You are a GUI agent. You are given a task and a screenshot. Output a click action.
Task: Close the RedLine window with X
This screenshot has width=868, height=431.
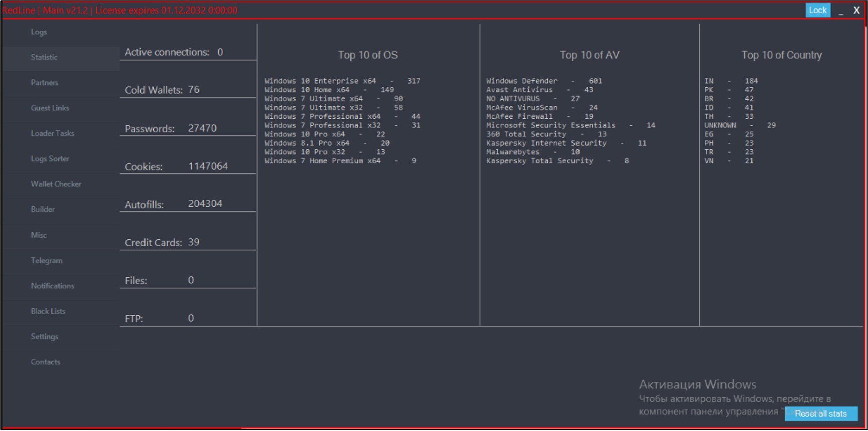pos(856,10)
